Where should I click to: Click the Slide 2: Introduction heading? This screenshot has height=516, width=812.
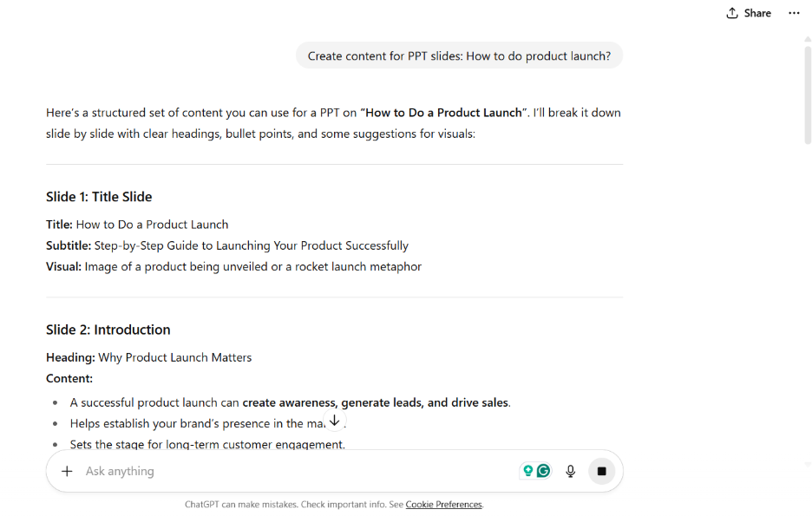pyautogui.click(x=108, y=330)
